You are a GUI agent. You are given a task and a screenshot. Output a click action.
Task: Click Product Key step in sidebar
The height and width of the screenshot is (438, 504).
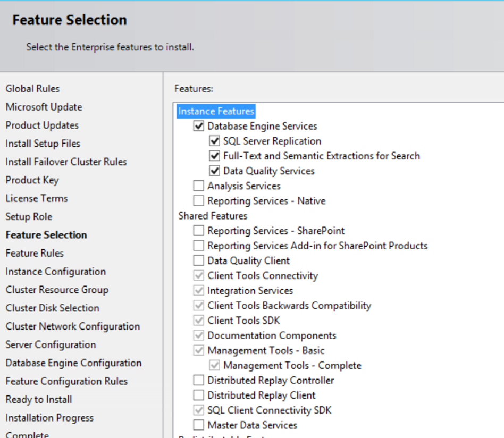click(x=32, y=180)
